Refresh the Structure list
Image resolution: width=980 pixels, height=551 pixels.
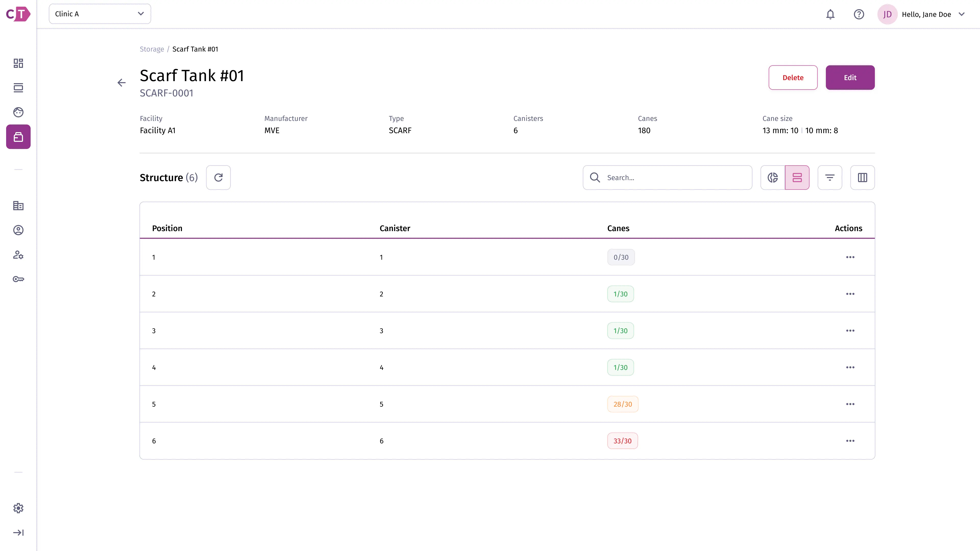click(x=218, y=178)
